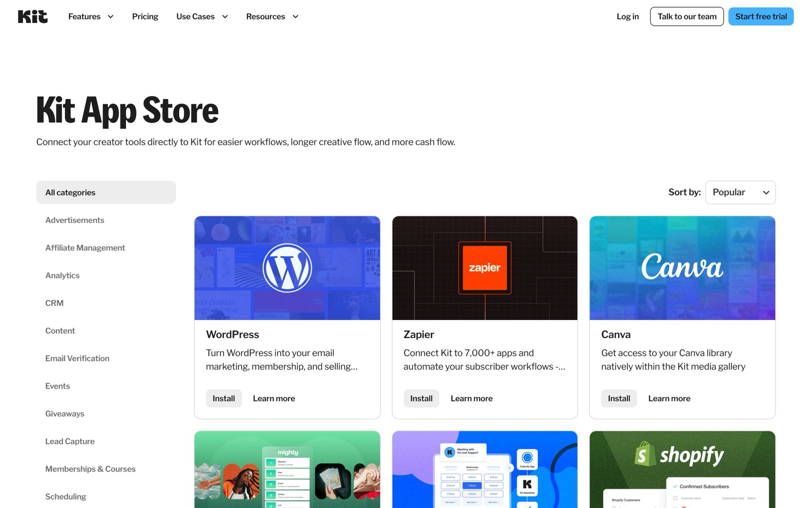The image size is (812, 508).
Task: Open the Zapier card title
Action: point(419,335)
